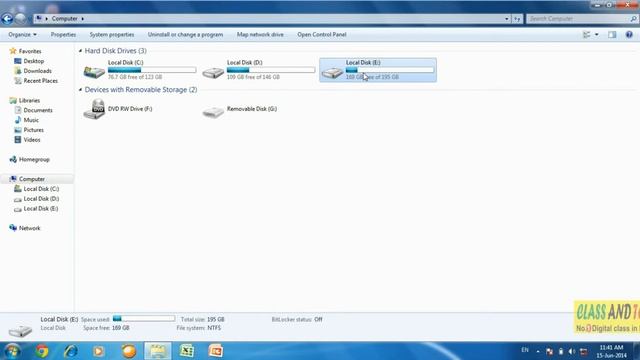640x360 pixels.
Task: Click the Forward navigation arrow
Action: click(20, 18)
